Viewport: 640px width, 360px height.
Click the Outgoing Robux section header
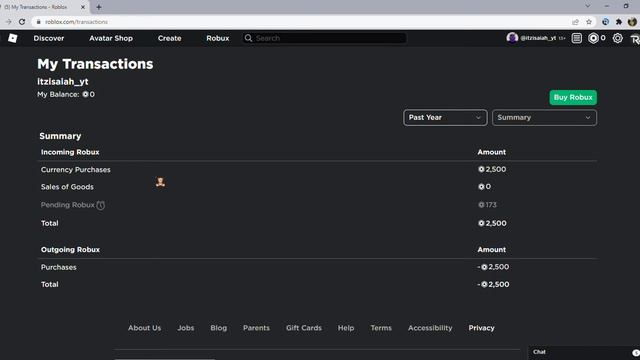point(70,249)
